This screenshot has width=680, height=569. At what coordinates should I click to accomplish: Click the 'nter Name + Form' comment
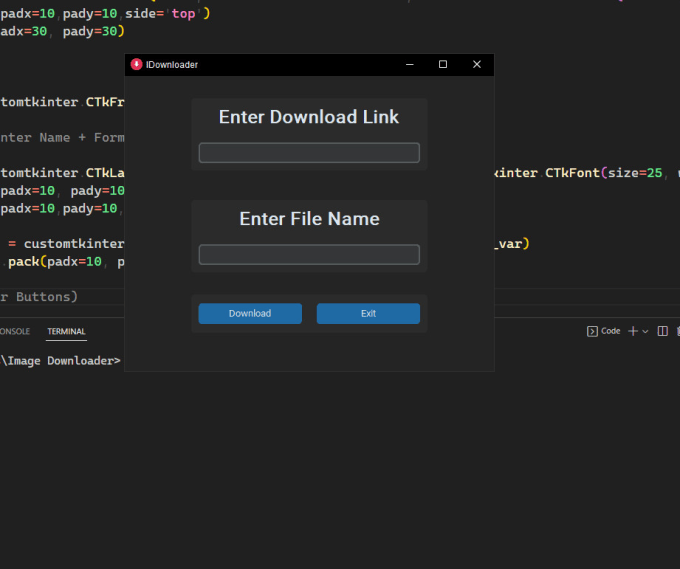coord(62,137)
